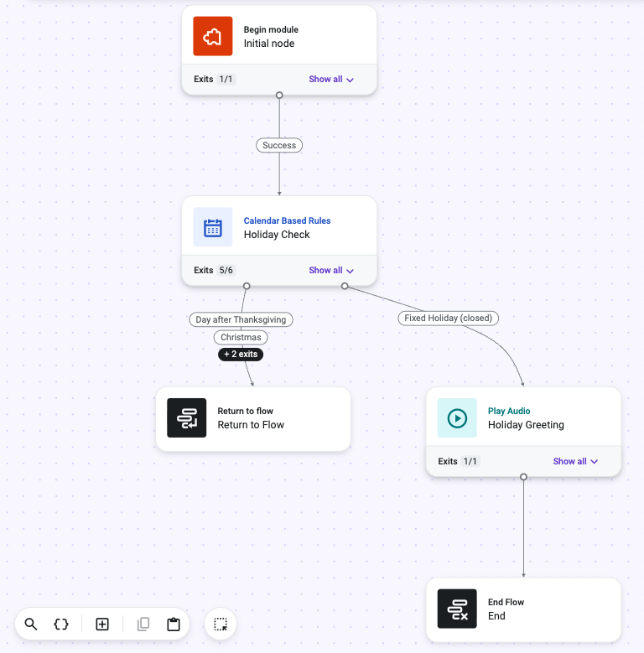
Task: Click the Begin module type label
Action: pyautogui.click(x=271, y=29)
